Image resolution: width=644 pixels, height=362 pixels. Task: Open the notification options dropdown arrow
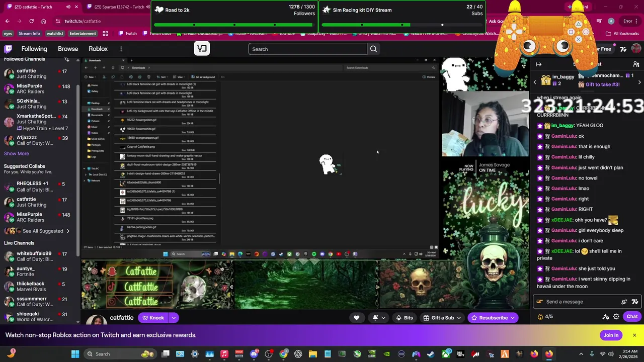383,318
